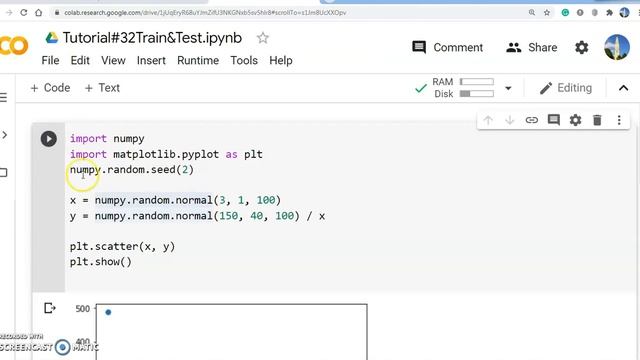Clear cell output icon

click(x=49, y=308)
